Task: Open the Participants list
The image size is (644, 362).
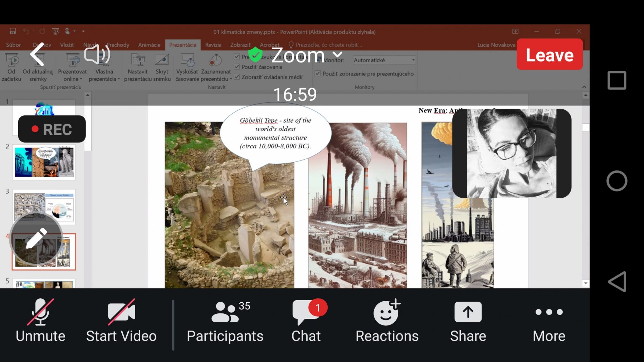Action: pyautogui.click(x=225, y=313)
